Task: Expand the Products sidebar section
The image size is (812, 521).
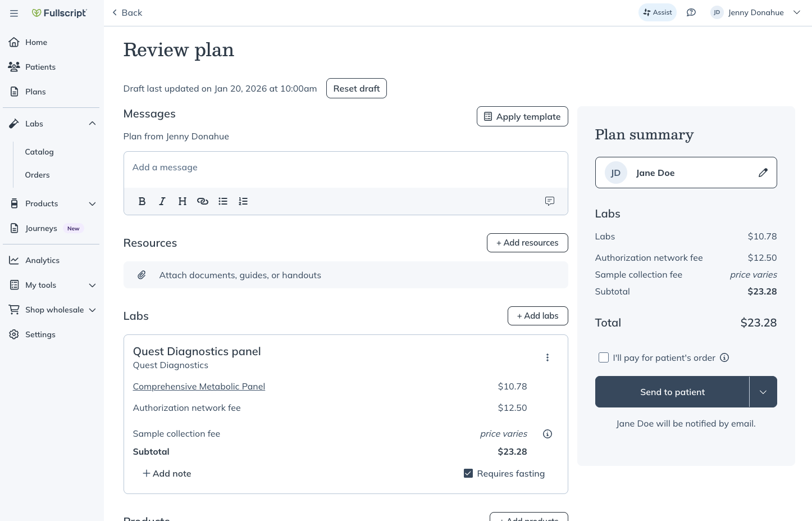Action: 92,203
